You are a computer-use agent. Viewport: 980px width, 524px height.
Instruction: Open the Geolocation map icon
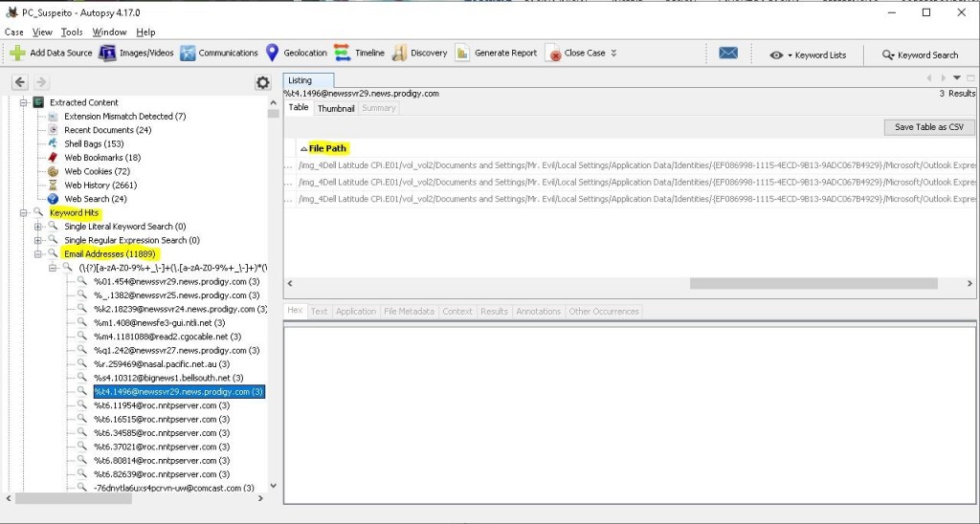[272, 54]
